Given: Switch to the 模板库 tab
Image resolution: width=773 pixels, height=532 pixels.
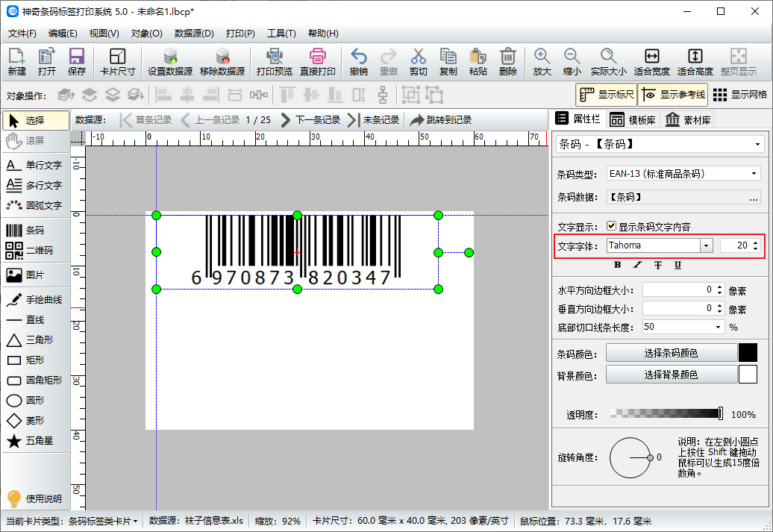Looking at the screenshot, I should pyautogui.click(x=633, y=120).
